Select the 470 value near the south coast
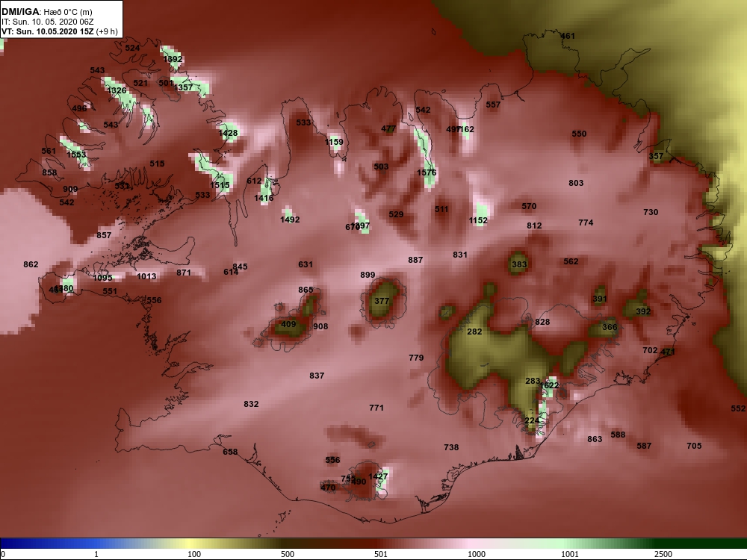747x560 pixels. [x=328, y=487]
